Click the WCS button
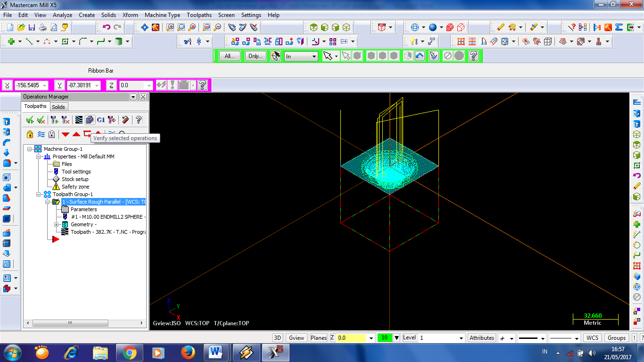This screenshot has height=362, width=644. tap(593, 337)
